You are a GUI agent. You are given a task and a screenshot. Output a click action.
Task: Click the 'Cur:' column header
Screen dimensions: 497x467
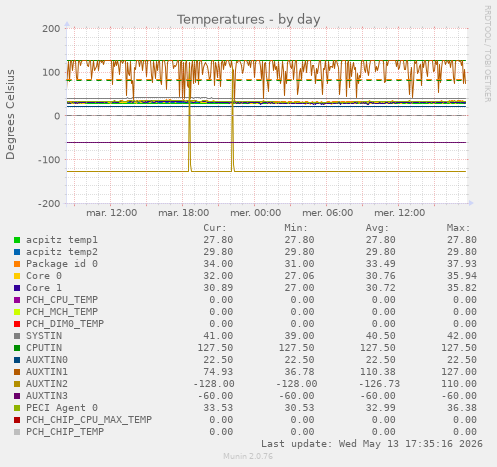(215, 228)
